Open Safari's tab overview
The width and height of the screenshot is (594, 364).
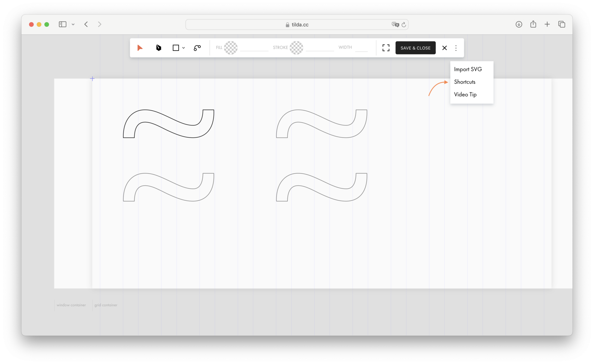tap(561, 24)
